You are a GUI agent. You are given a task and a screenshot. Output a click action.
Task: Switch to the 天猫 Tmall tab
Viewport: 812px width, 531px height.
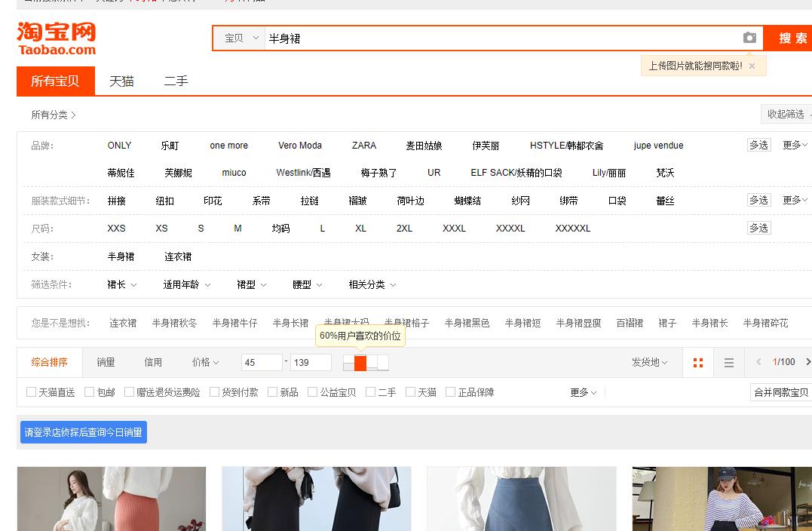(x=121, y=81)
